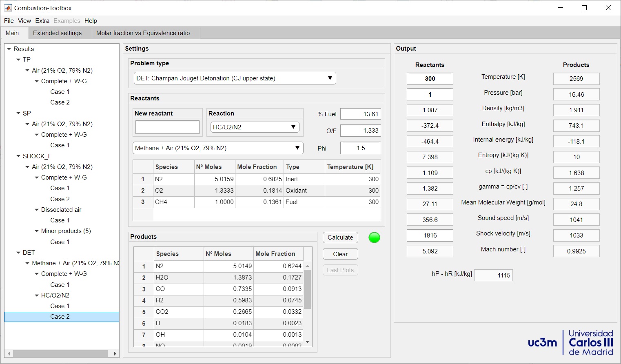This screenshot has width=621, height=364.
Task: Collapse the DET branch in the tree
Action: [18, 252]
